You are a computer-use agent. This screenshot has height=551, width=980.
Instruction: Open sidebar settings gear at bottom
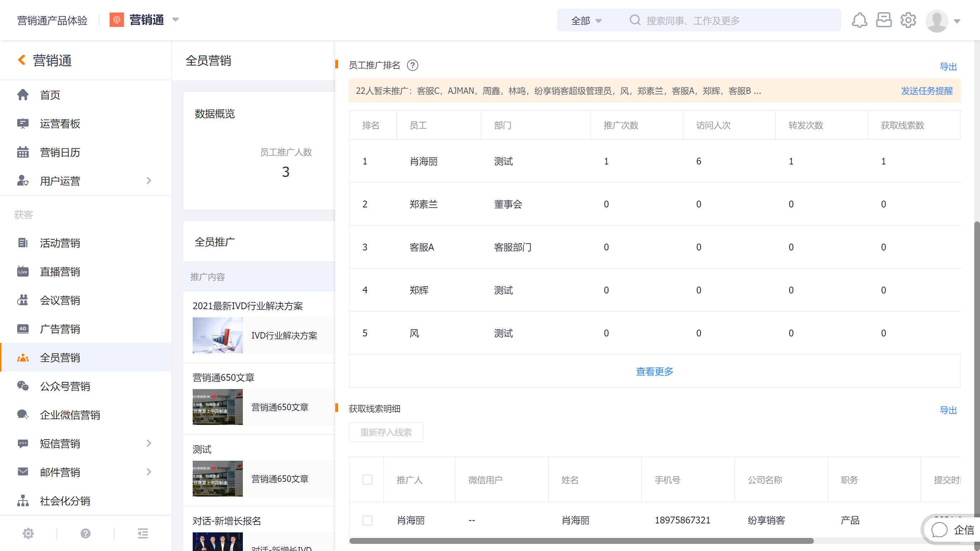pyautogui.click(x=28, y=533)
